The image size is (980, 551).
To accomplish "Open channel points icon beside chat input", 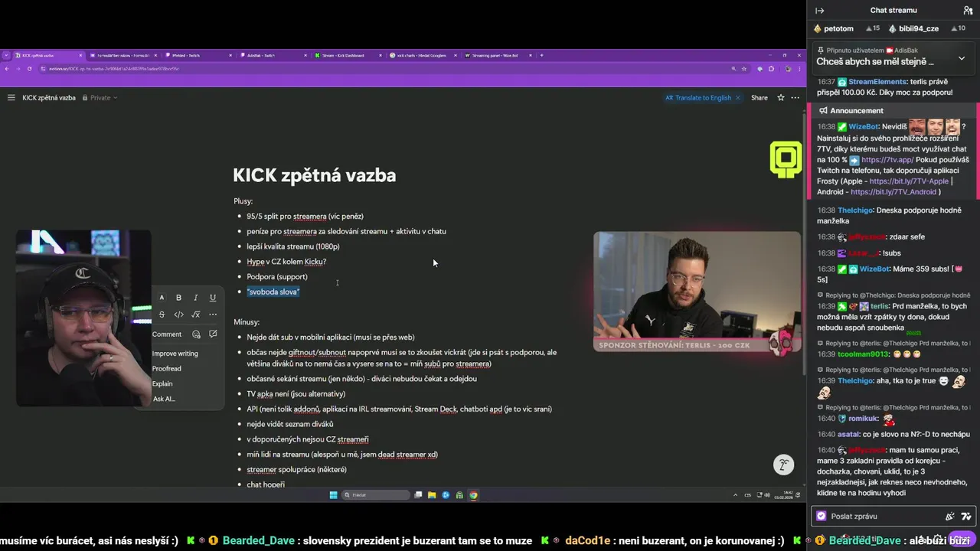I will click(949, 517).
